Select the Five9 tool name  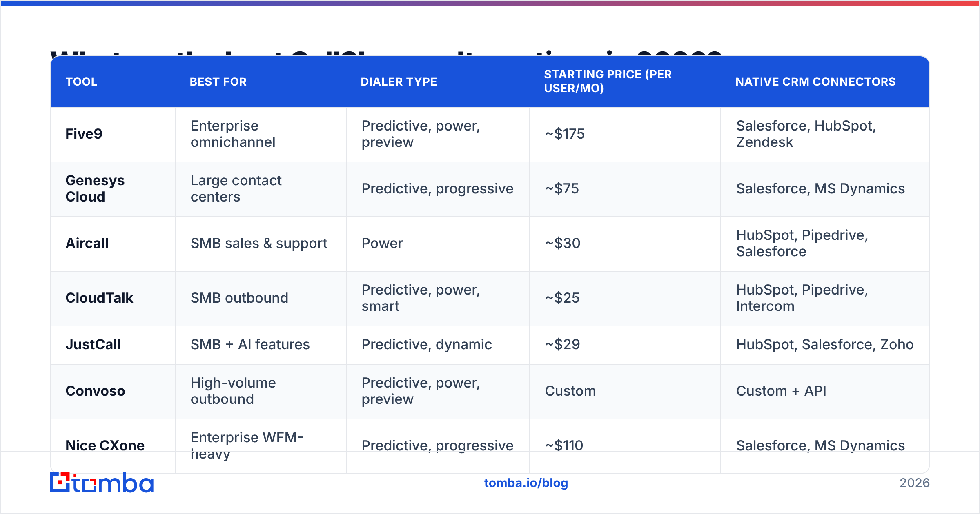[84, 134]
